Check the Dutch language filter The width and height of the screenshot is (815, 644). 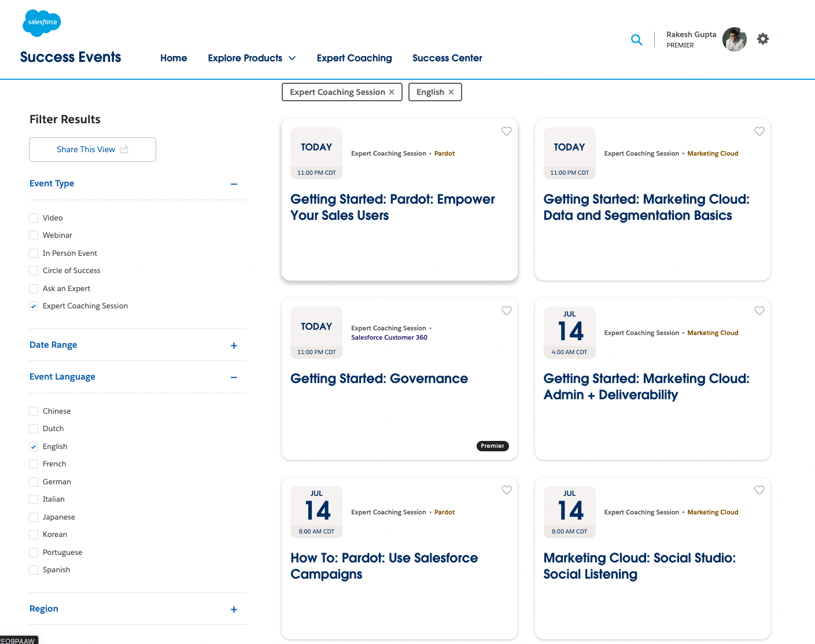point(34,429)
